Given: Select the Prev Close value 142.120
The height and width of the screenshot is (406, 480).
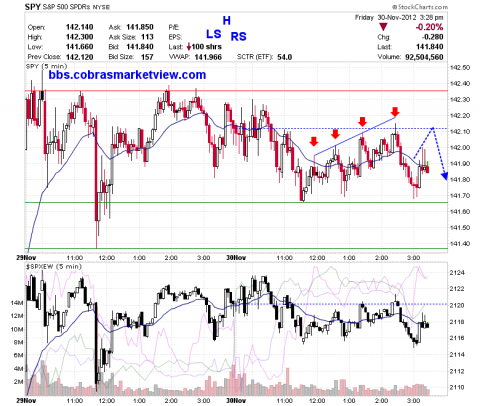Looking at the screenshot, I should [x=79, y=57].
